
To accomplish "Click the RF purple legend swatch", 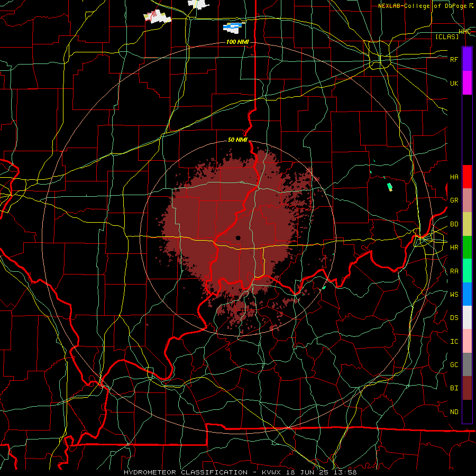I will (x=467, y=59).
